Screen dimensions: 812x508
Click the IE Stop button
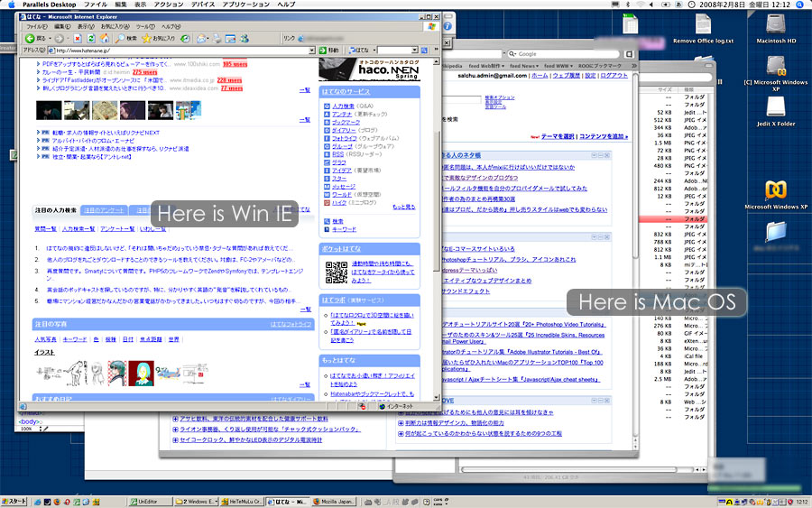(78, 38)
